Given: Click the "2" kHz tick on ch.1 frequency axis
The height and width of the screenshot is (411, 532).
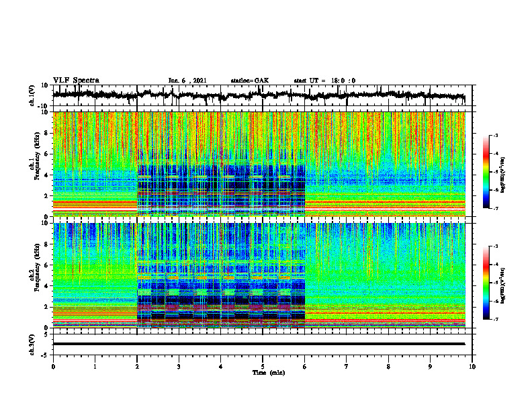Looking at the screenshot, I should click(46, 196).
